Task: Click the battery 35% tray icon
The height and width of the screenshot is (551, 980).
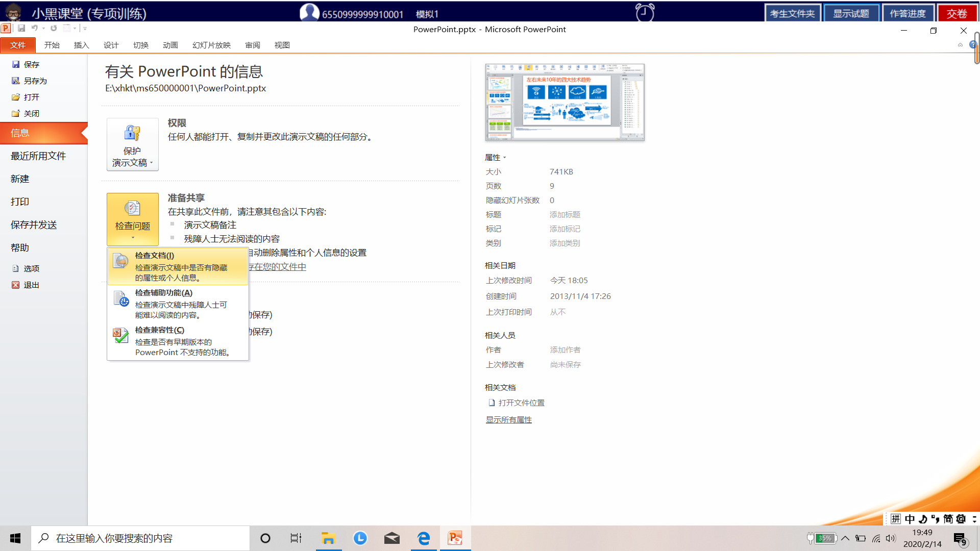Action: click(822, 538)
